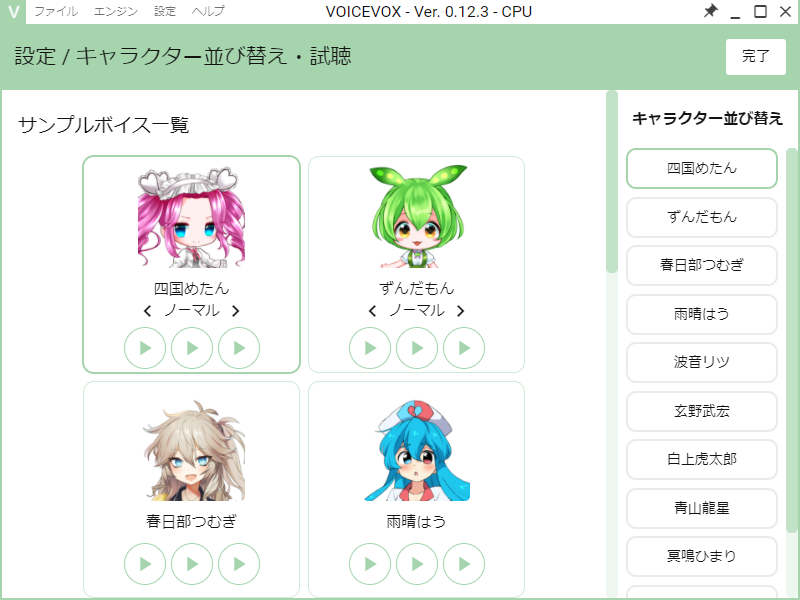Play first voice sample for 雨晴はう
This screenshot has width=800, height=600.
(x=370, y=564)
